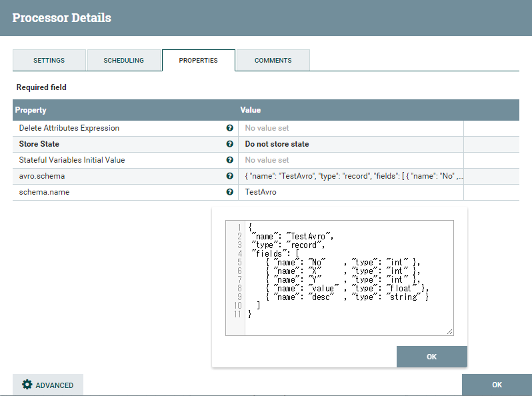Click the gear icon on Advanced button
The width and height of the screenshot is (532, 396).
[x=27, y=385]
